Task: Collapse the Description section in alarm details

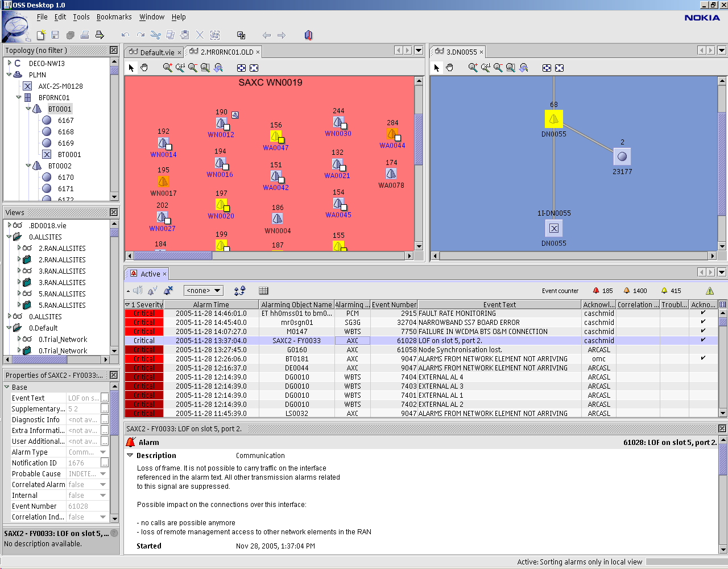Action: tap(130, 455)
